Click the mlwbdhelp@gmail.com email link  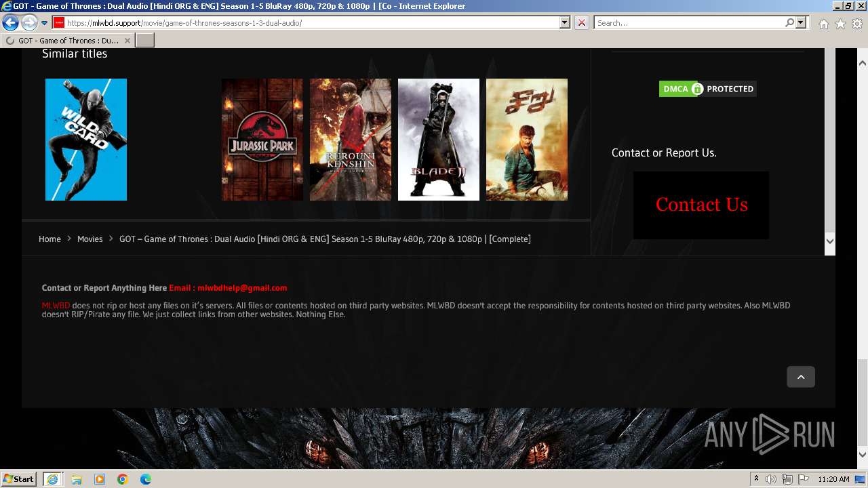tap(242, 287)
